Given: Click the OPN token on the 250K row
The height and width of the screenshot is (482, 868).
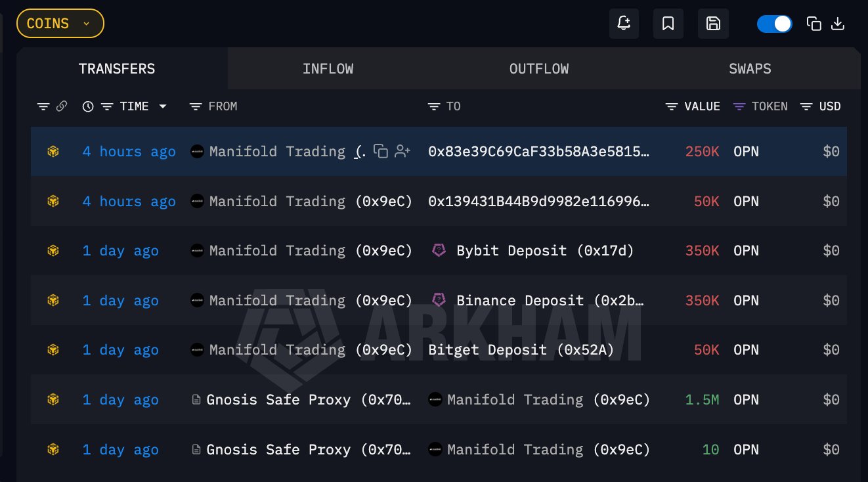Looking at the screenshot, I should point(747,152).
